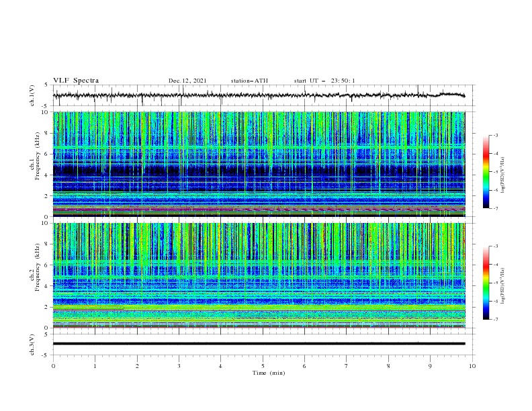Click the time axis tick label "0"
532x411 pixels.
(53, 366)
